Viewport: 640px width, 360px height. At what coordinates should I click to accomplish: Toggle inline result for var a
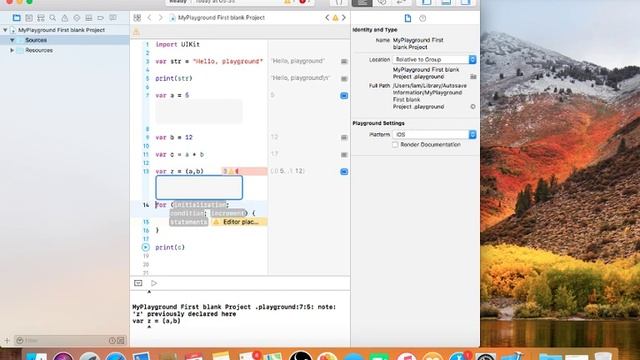point(344,96)
